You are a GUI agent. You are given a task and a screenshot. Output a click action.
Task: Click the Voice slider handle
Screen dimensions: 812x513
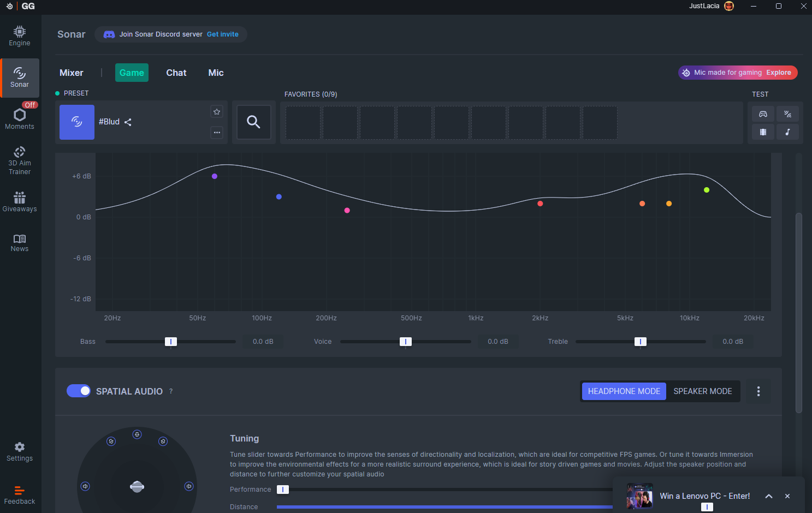click(406, 342)
